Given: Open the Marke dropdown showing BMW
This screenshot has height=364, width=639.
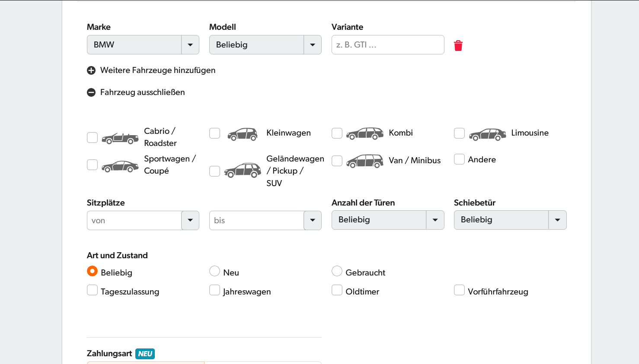Looking at the screenshot, I should coord(143,45).
